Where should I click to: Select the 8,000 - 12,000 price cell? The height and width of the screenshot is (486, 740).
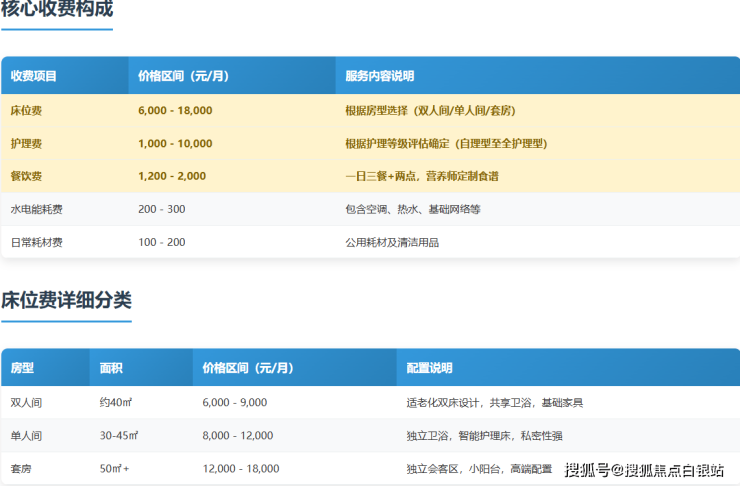tap(237, 436)
